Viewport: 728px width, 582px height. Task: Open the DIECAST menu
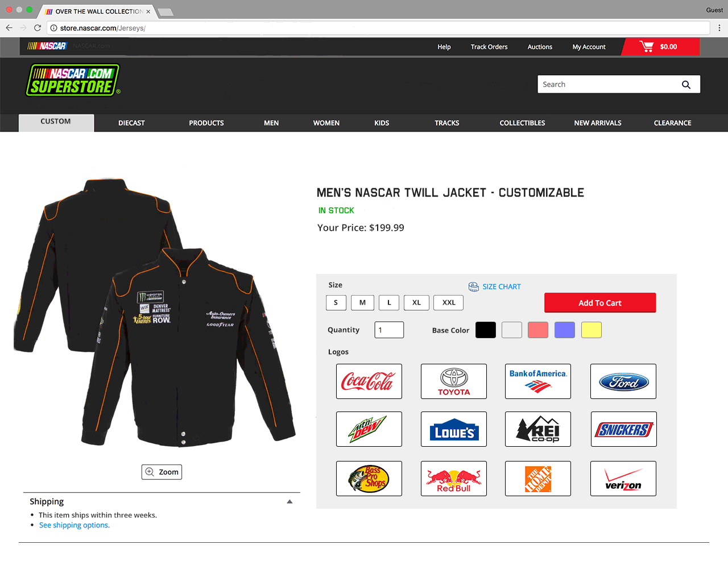point(131,123)
